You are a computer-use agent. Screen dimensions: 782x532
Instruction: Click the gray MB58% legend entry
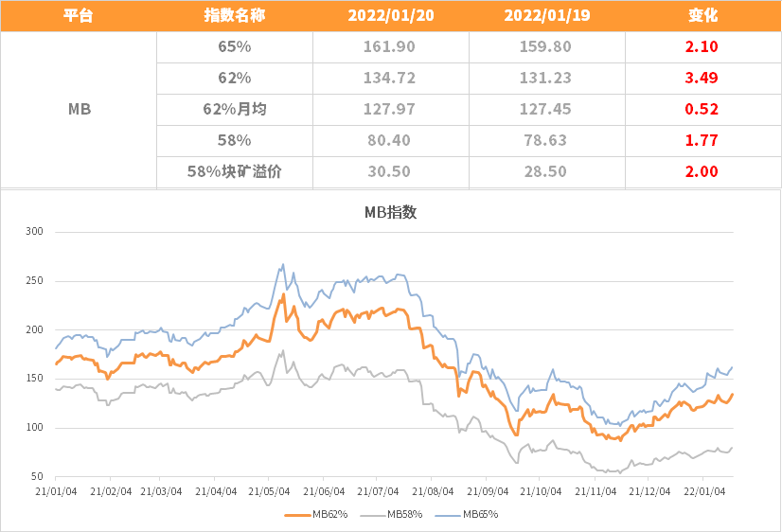click(392, 514)
